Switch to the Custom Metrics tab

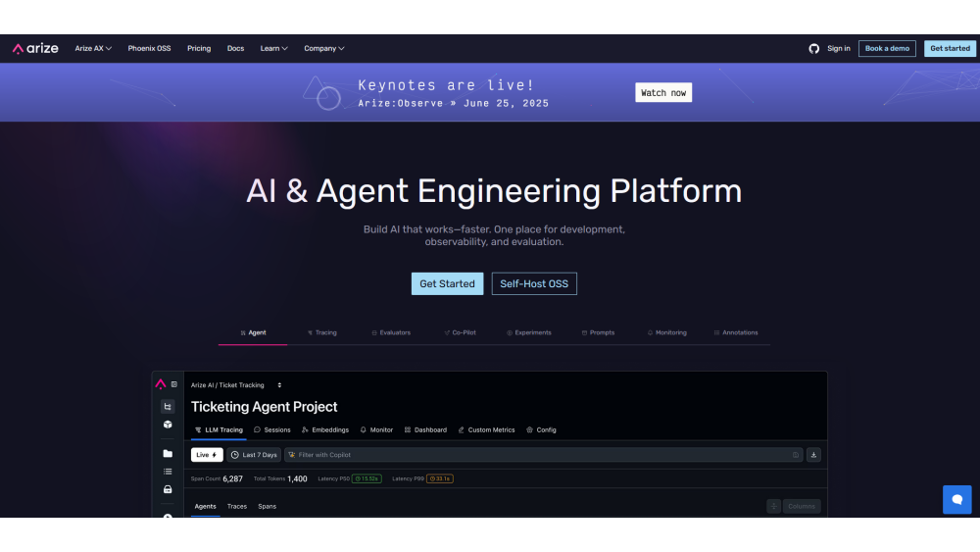click(x=486, y=430)
